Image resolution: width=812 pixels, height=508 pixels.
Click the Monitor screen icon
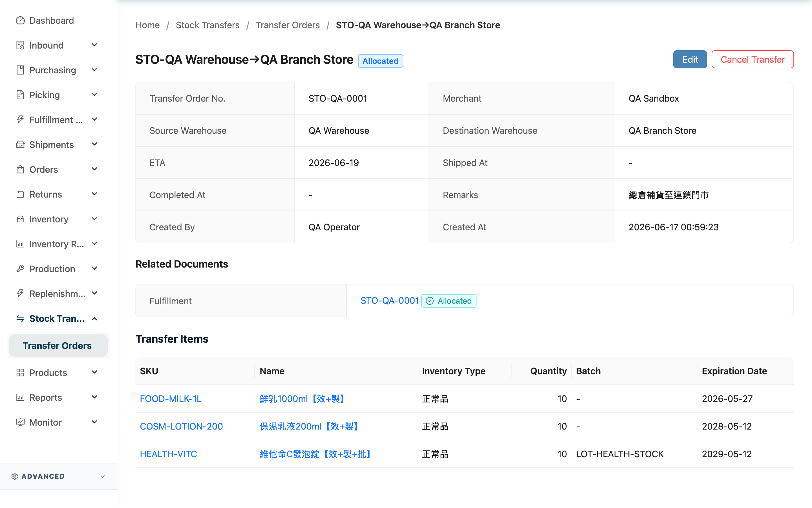click(20, 422)
